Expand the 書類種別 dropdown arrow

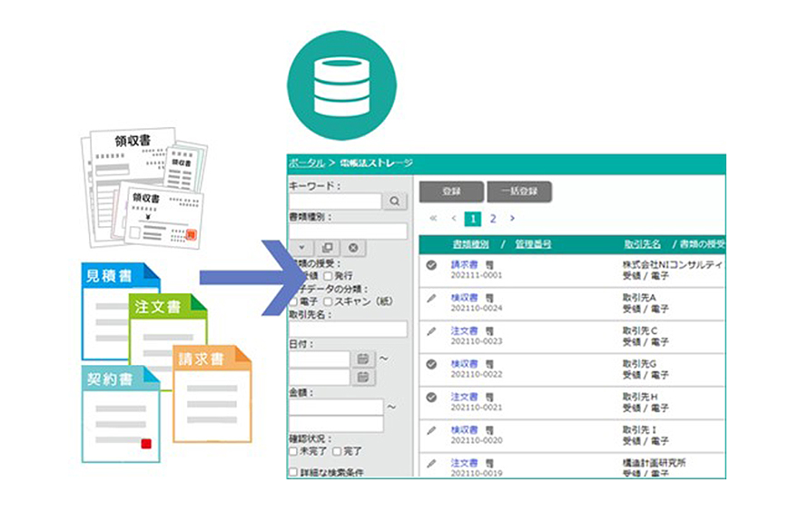pos(302,248)
